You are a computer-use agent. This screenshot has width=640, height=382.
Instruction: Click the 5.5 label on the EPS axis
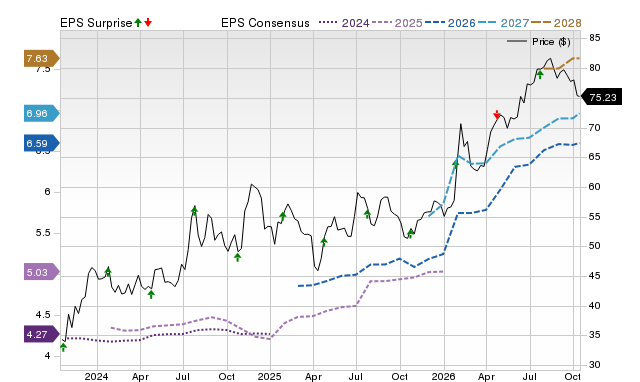coord(43,233)
